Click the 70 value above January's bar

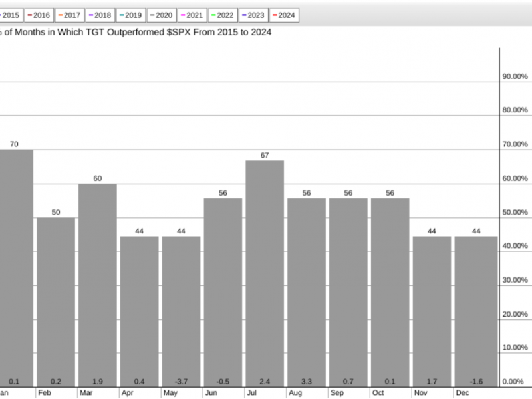14,144
